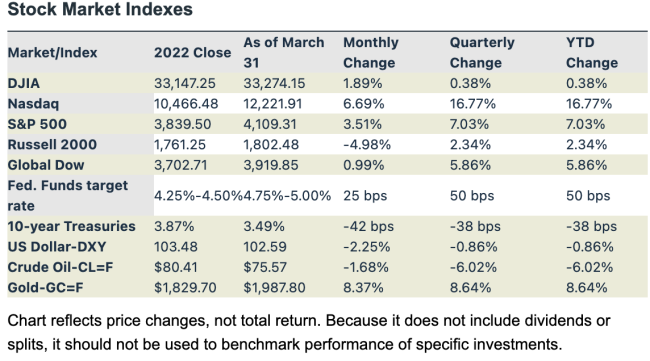
Task: Select the Gold-GC=F row label
Action: click(45, 287)
